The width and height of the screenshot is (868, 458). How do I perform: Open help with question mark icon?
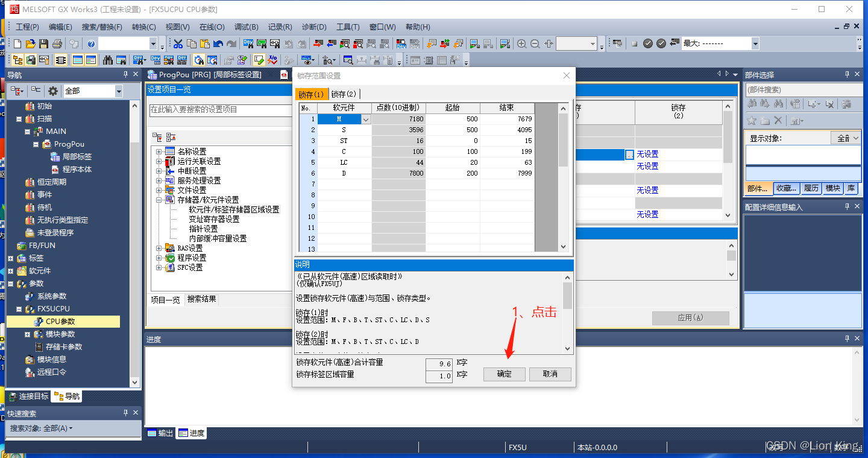91,43
